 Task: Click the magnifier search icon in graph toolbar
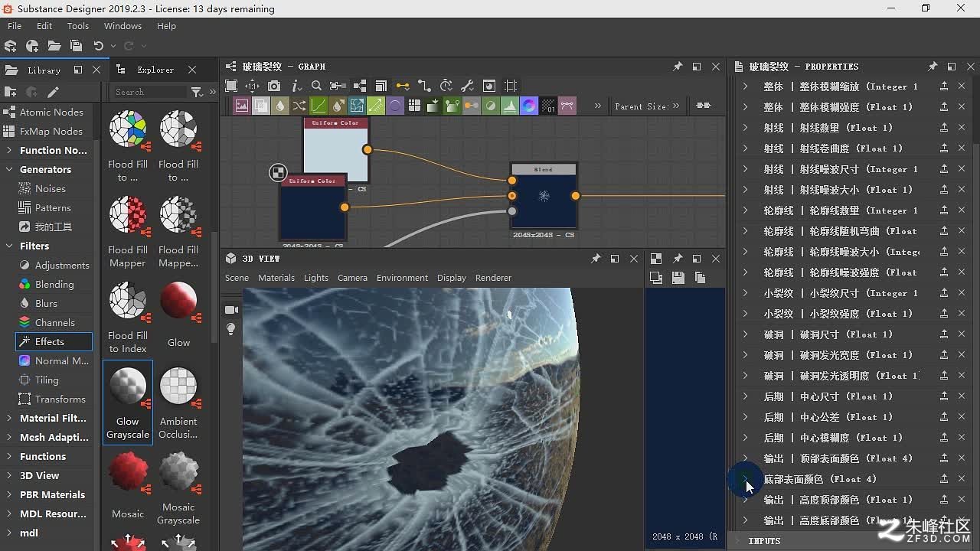click(316, 86)
